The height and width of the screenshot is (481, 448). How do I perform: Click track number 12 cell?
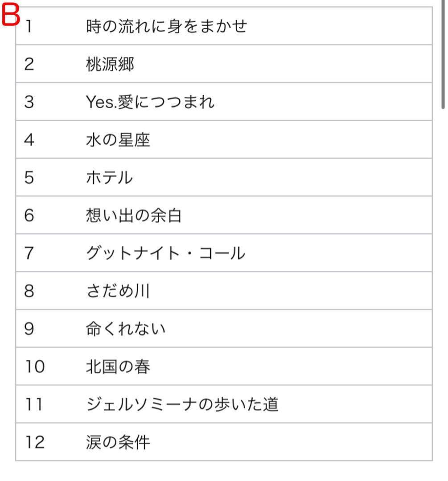pos(35,443)
